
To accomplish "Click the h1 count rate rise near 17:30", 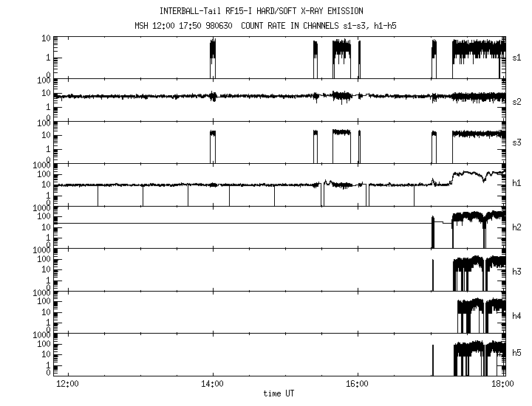I will [x=467, y=175].
